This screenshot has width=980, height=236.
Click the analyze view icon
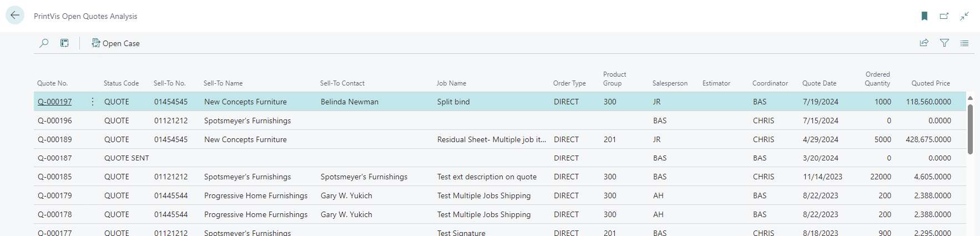pyautogui.click(x=65, y=43)
